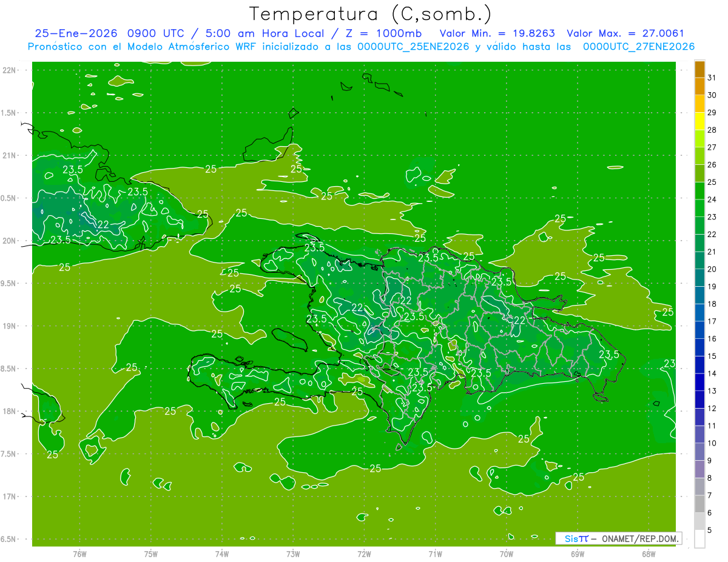
Task: Click 'Valor Min. = 19.8263' value
Action: 497,33
